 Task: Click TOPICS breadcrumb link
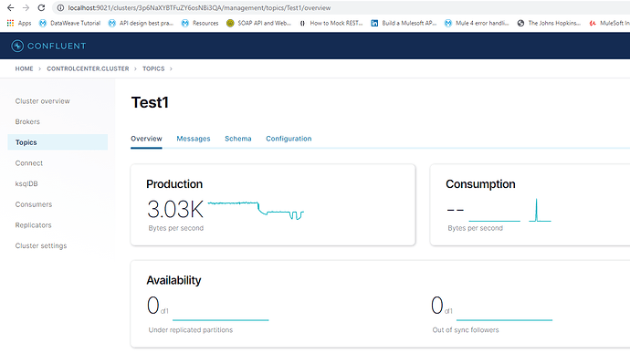pos(153,68)
